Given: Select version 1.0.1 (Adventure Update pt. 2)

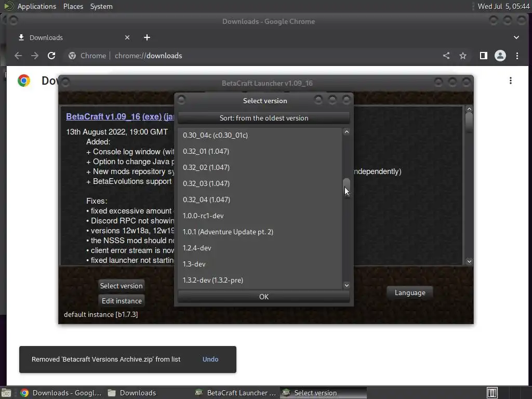Looking at the screenshot, I should (x=260, y=232).
